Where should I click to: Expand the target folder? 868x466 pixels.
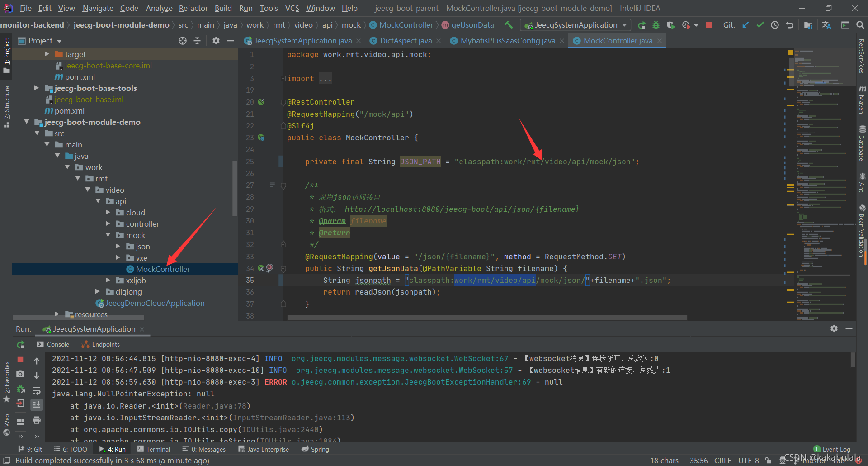[47, 54]
